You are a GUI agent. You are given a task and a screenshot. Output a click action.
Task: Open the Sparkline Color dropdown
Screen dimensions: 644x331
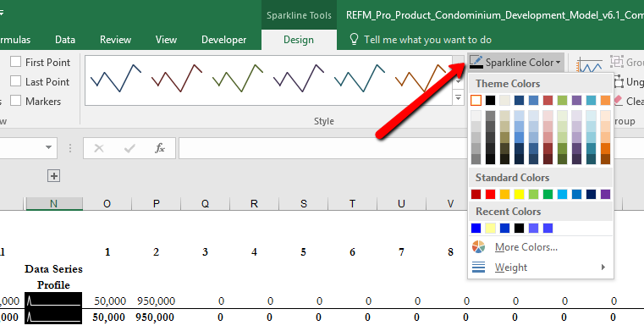click(515, 63)
